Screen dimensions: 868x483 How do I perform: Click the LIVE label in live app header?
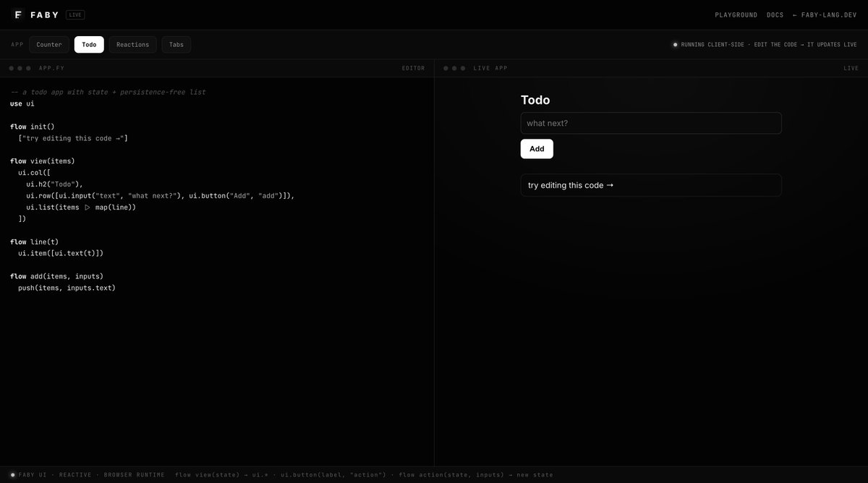point(851,68)
